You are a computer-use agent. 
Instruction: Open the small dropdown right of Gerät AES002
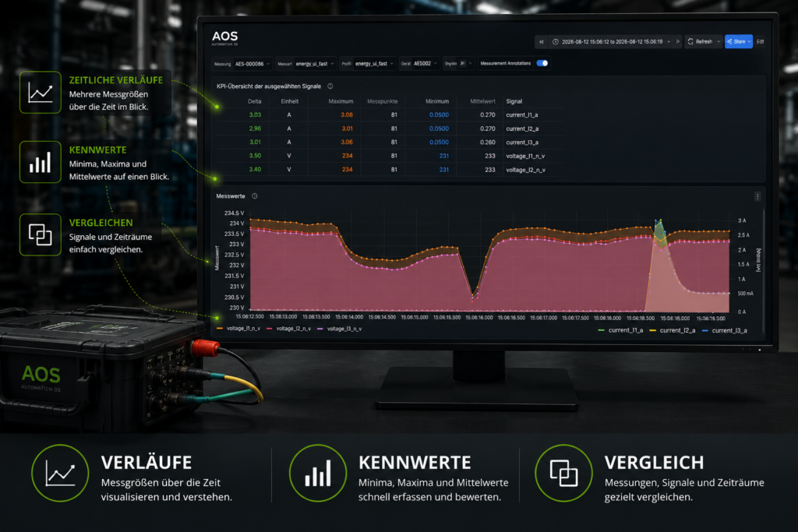458,64
